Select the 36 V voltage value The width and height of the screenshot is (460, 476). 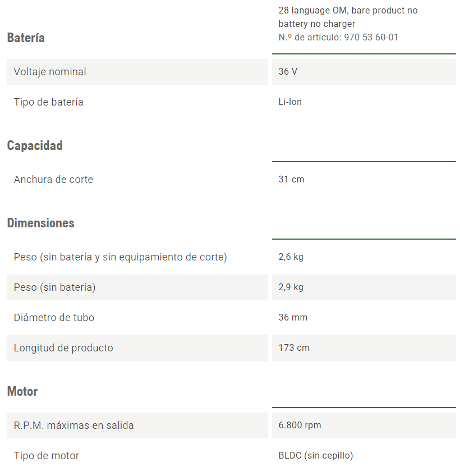tap(288, 72)
